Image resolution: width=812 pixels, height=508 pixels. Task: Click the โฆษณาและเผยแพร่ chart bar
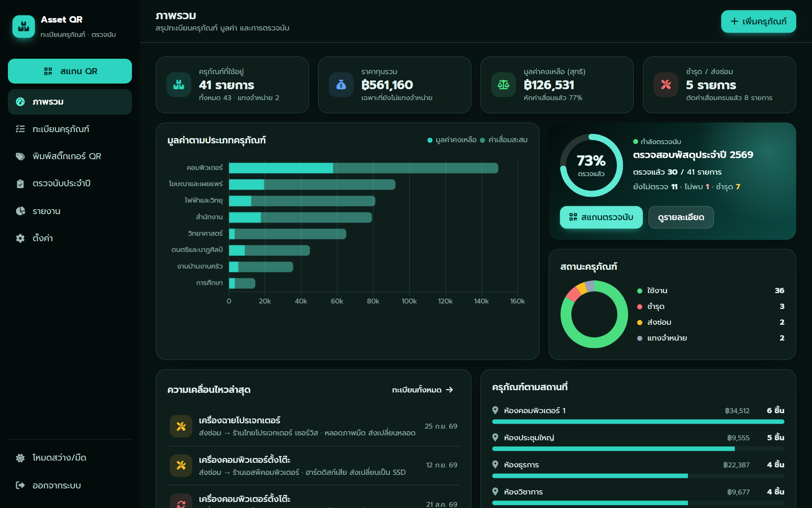312,184
